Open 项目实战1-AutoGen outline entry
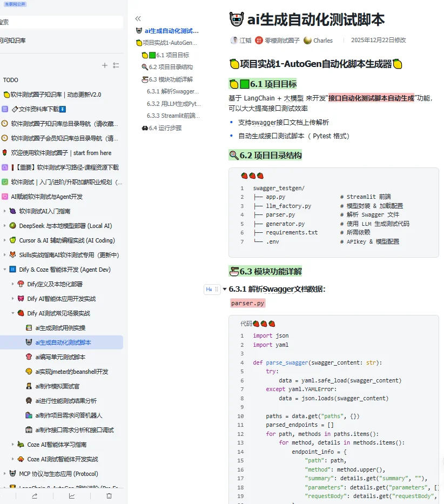Screen dimensions: 444x504 (x=166, y=43)
